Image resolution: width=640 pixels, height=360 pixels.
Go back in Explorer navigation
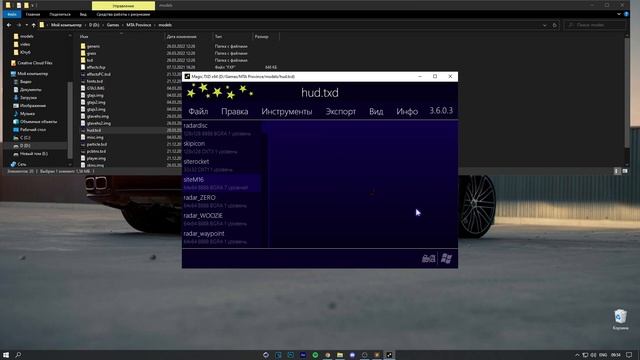9,25
